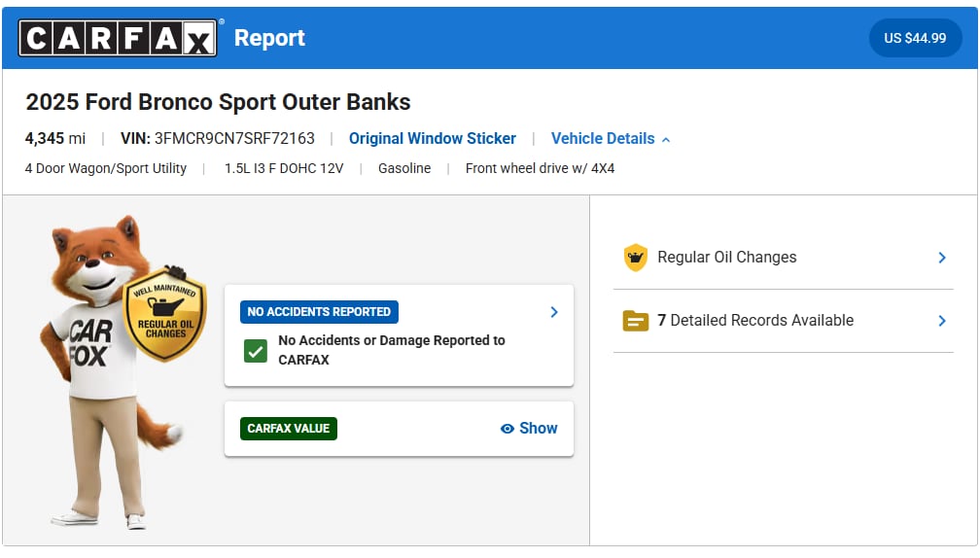Click the Gasoline fuel type text
The height and width of the screenshot is (558, 980).
(x=404, y=168)
